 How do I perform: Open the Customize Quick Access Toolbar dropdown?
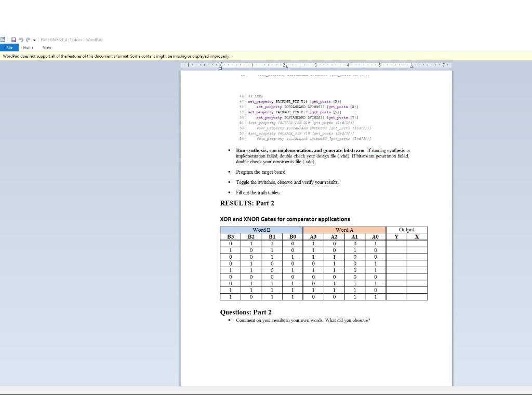[34, 39]
